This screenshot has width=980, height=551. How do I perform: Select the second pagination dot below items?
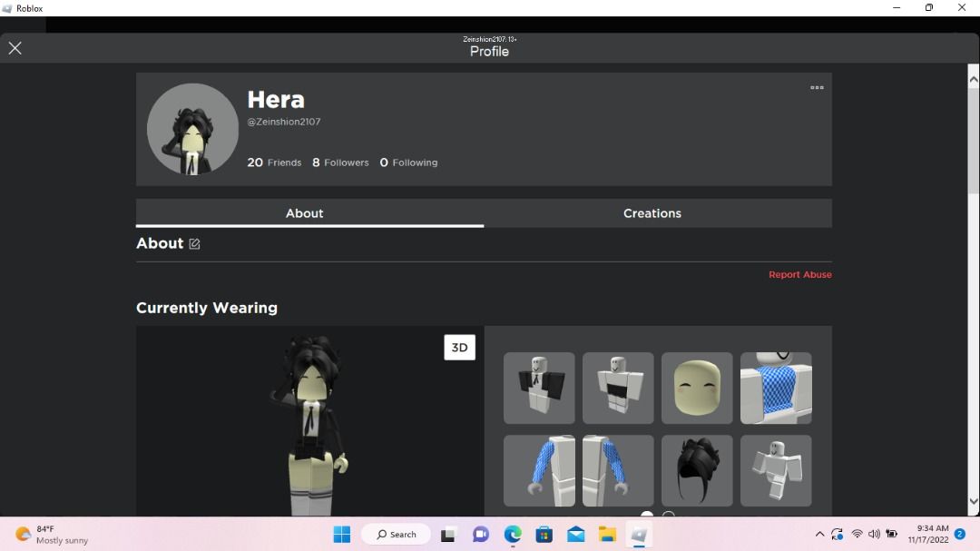tap(669, 515)
